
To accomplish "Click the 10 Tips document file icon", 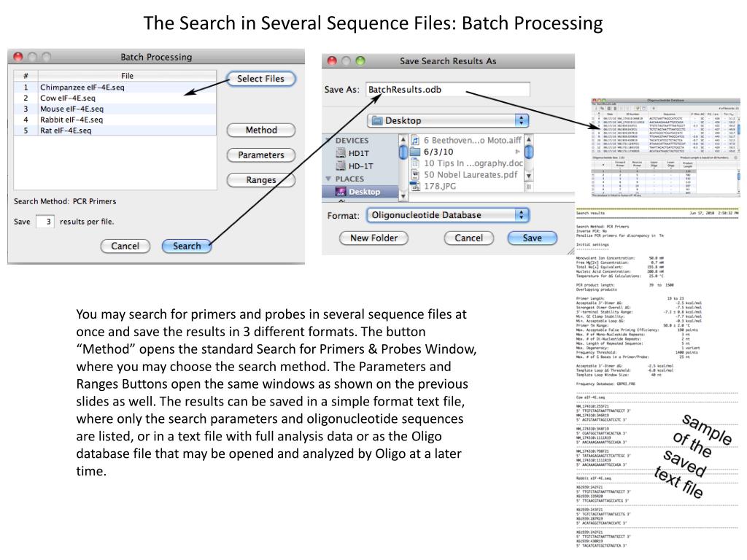I will tap(416, 163).
